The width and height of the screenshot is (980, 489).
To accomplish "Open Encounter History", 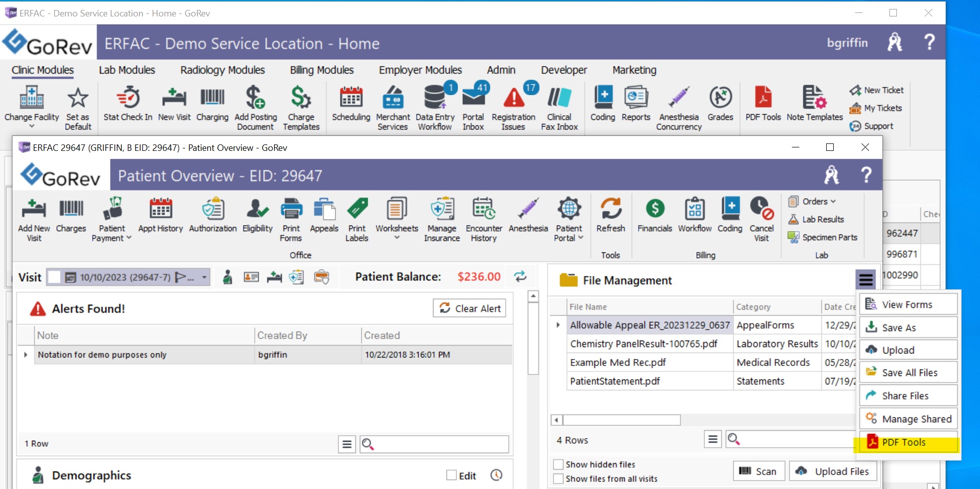I will click(484, 220).
